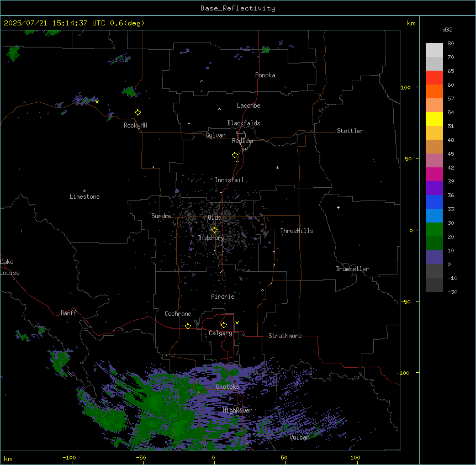This screenshot has height=465, width=476.
Task: Pick the red 60-65 dBZ legend swatch
Action: 434,78
